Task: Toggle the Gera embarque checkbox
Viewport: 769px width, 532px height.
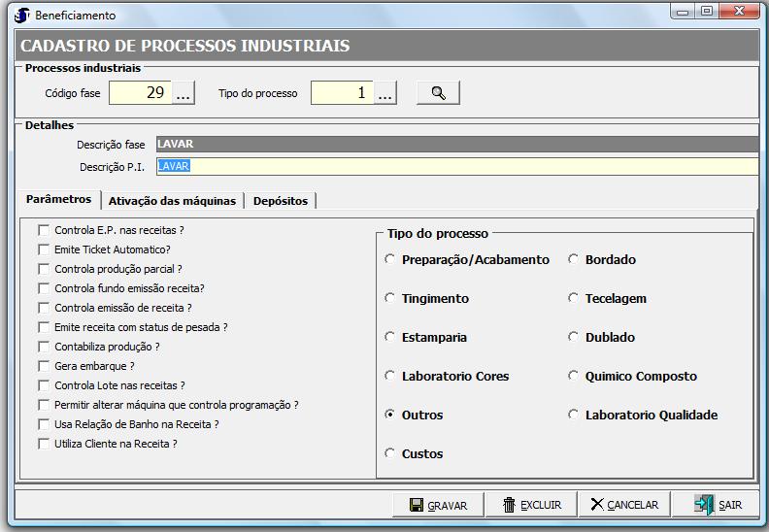Action: coord(44,366)
